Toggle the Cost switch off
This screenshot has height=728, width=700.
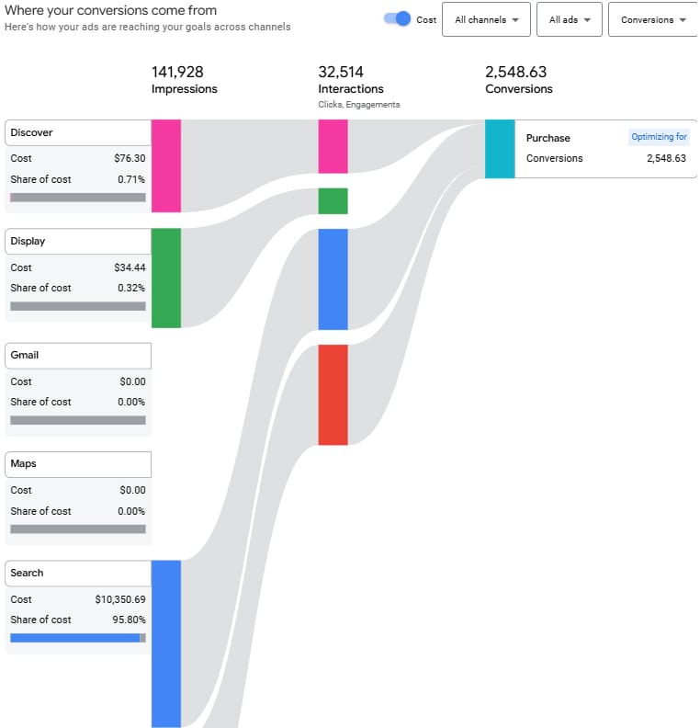pos(397,19)
